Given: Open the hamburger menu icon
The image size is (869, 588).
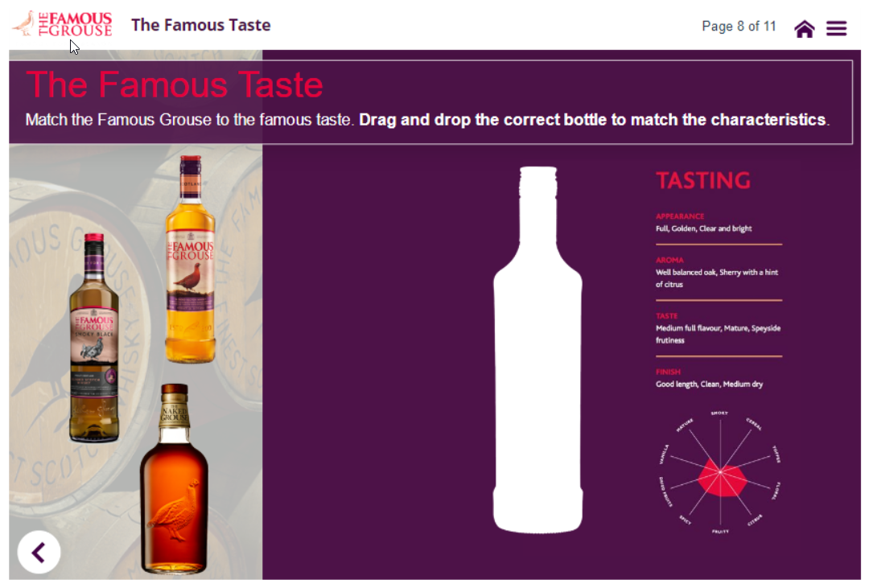Looking at the screenshot, I should [837, 28].
